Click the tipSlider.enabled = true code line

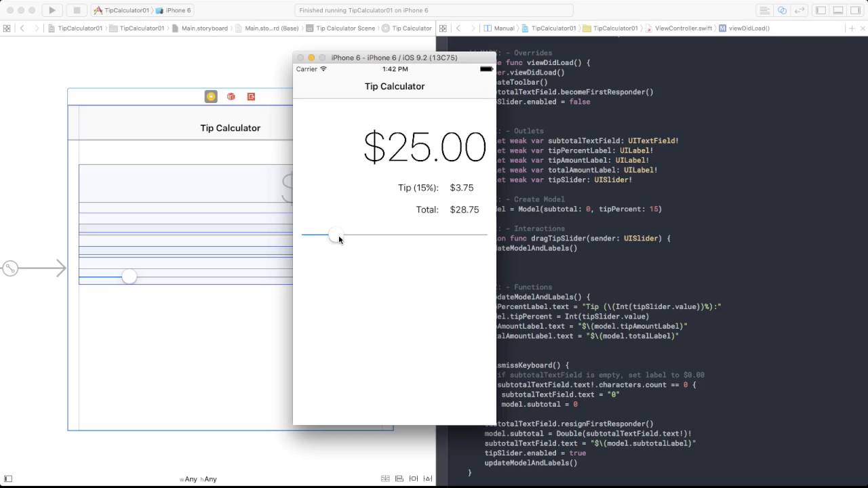coord(535,453)
